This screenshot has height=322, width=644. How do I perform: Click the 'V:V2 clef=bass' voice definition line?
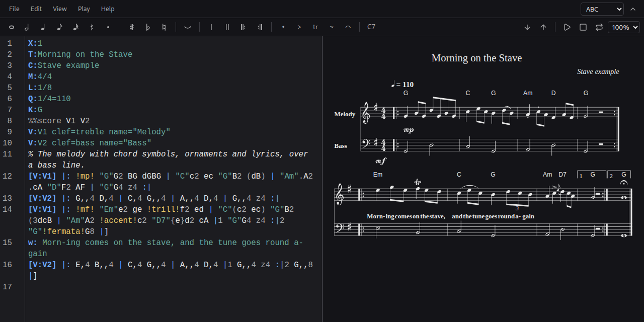[x=90, y=143]
